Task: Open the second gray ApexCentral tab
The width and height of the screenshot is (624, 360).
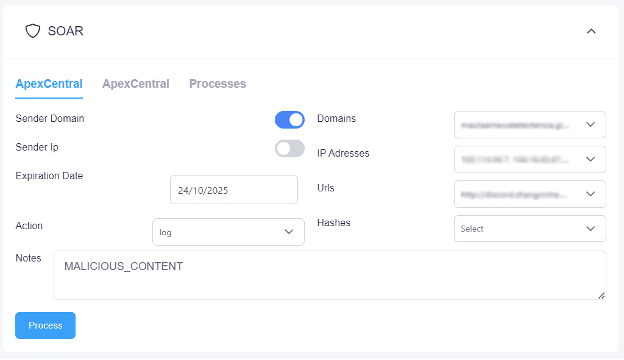Action: (x=136, y=84)
